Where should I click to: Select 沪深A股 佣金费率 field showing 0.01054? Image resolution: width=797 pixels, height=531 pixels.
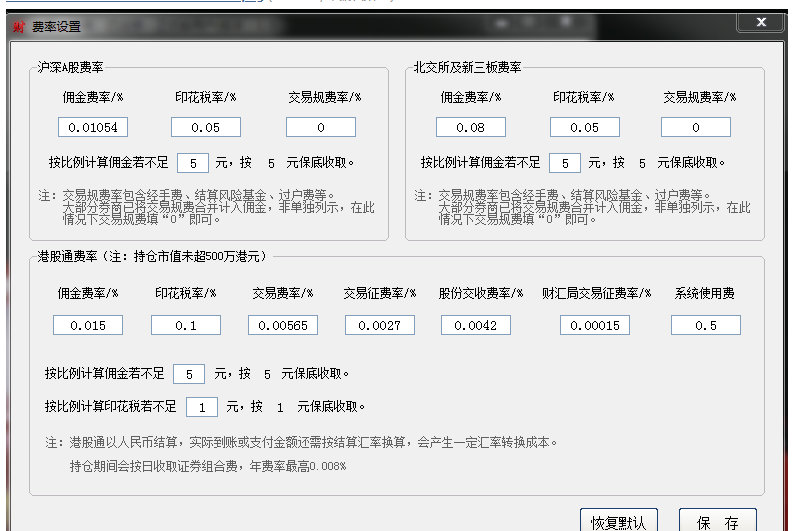(93, 127)
